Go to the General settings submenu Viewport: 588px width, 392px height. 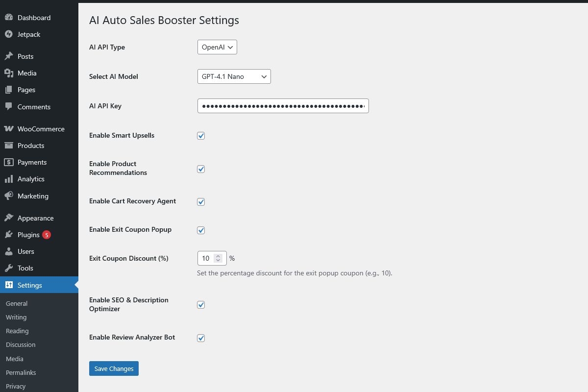tap(17, 304)
